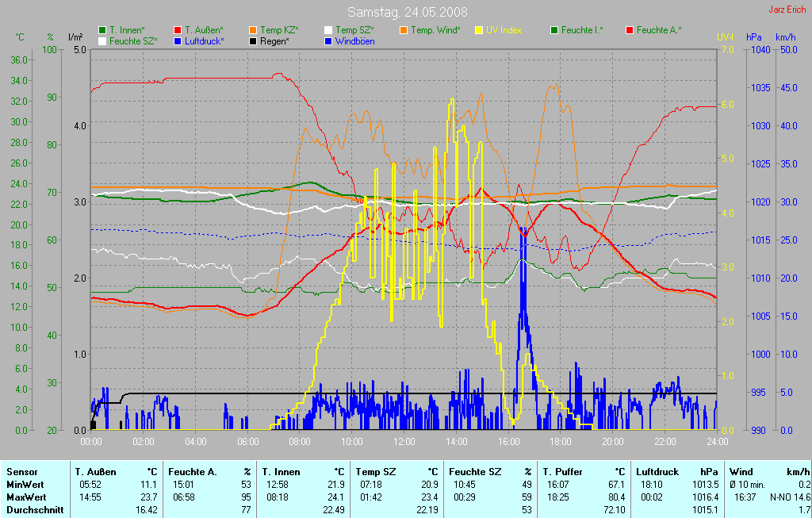The height and width of the screenshot is (518, 812).
Task: Click the blue Windböen legend swatch
Action: point(328,41)
